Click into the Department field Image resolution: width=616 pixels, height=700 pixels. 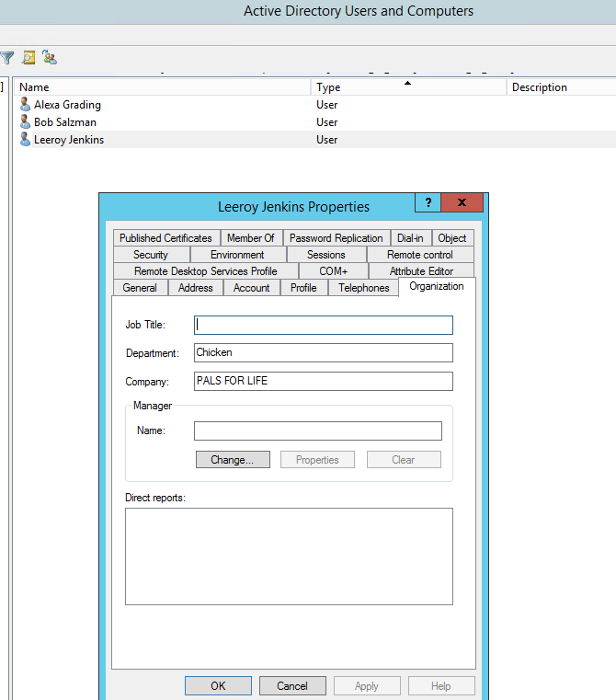click(x=323, y=352)
